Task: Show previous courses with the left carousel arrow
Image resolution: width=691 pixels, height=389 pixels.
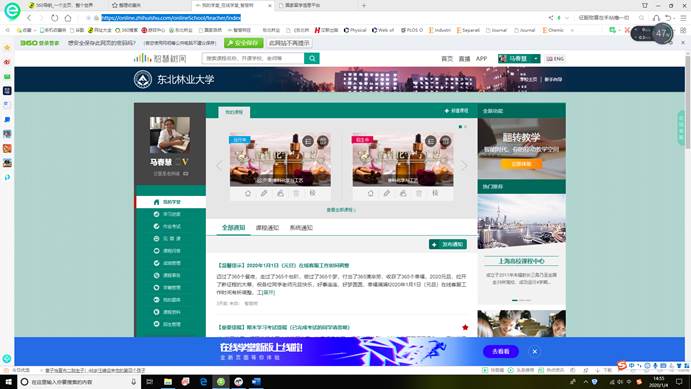Action: click(219, 166)
